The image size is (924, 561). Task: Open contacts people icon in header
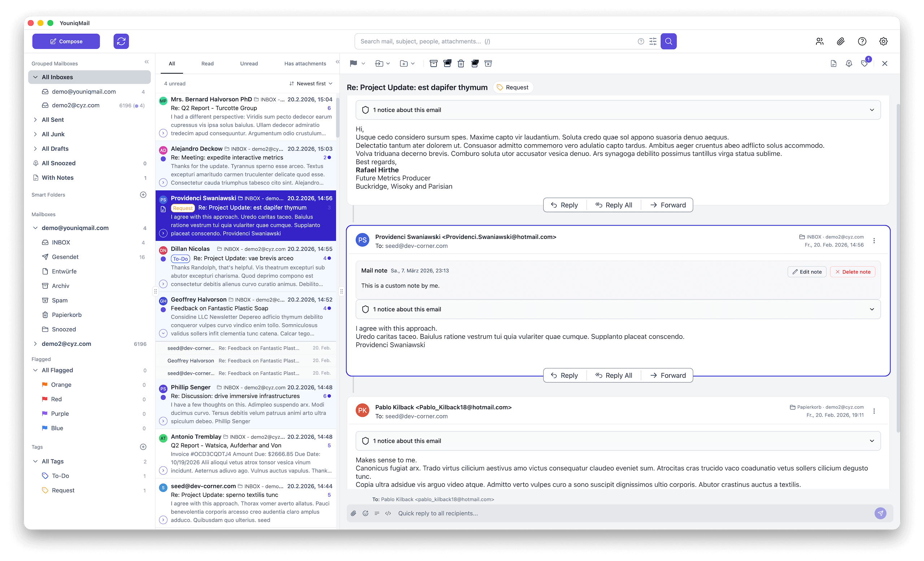[x=819, y=41]
